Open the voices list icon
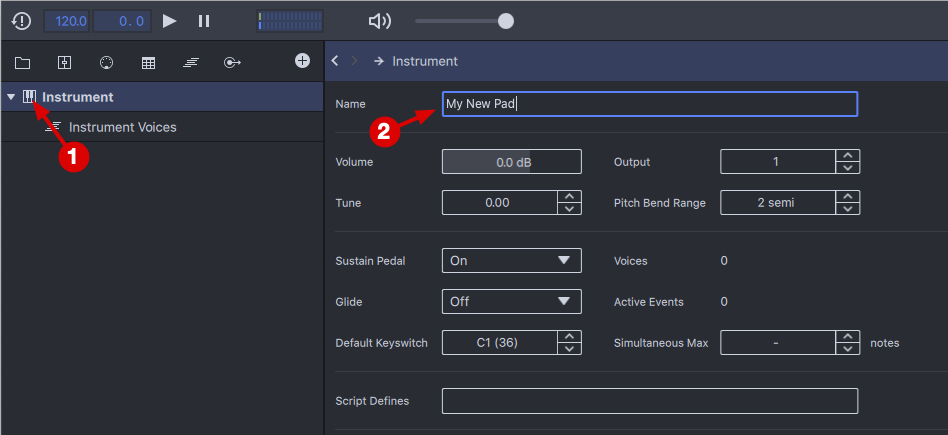This screenshot has height=435, width=948. pyautogui.click(x=190, y=62)
